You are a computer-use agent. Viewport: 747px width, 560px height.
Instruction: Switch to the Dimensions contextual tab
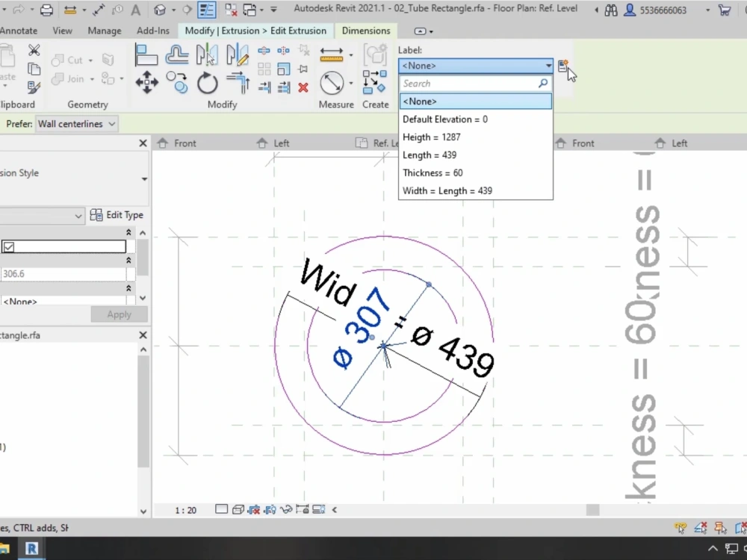pos(366,31)
